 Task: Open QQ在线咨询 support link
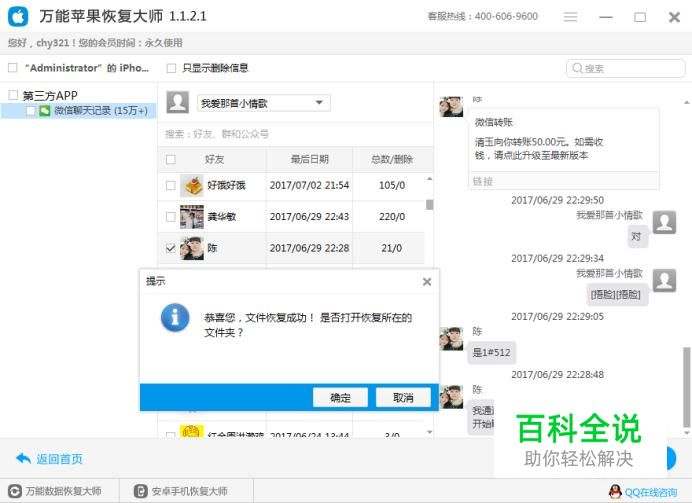coord(651,492)
